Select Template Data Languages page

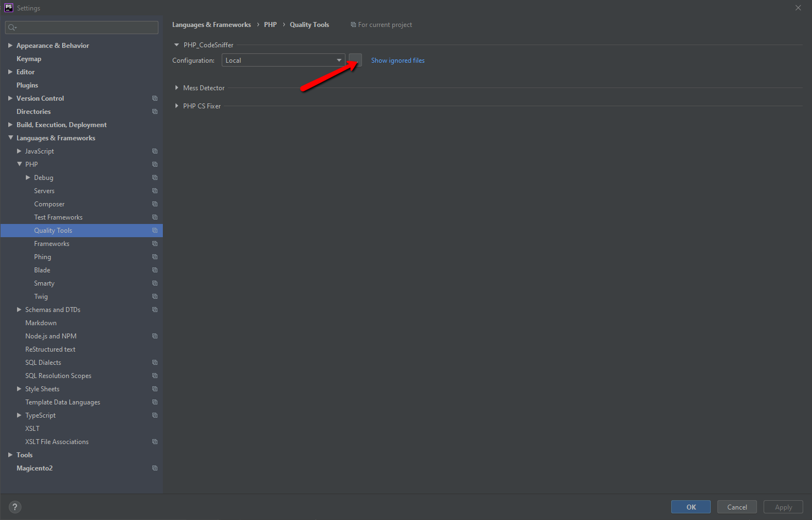tap(63, 402)
